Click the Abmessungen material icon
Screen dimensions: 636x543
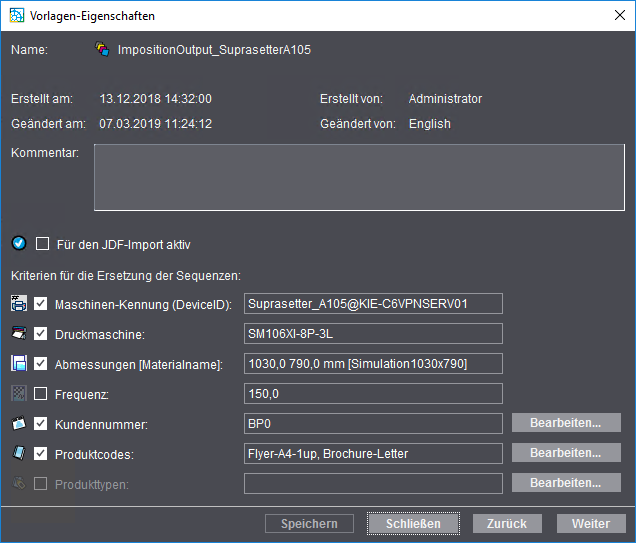(x=18, y=363)
